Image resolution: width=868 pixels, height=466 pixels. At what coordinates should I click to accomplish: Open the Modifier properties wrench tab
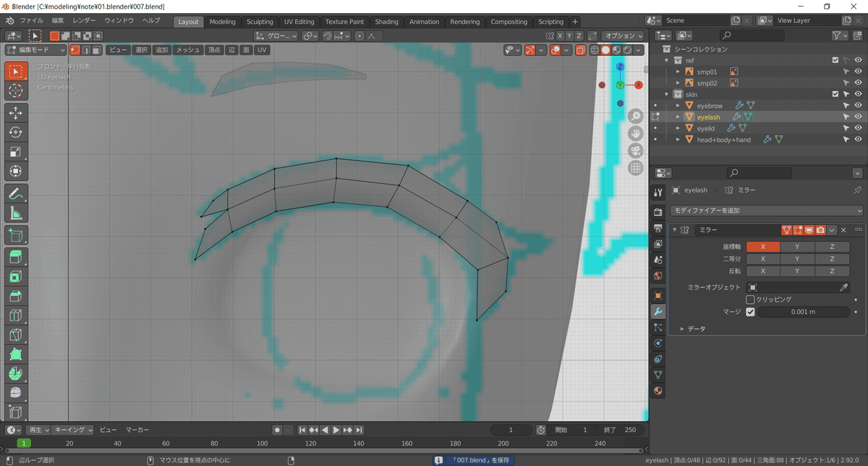(x=658, y=312)
